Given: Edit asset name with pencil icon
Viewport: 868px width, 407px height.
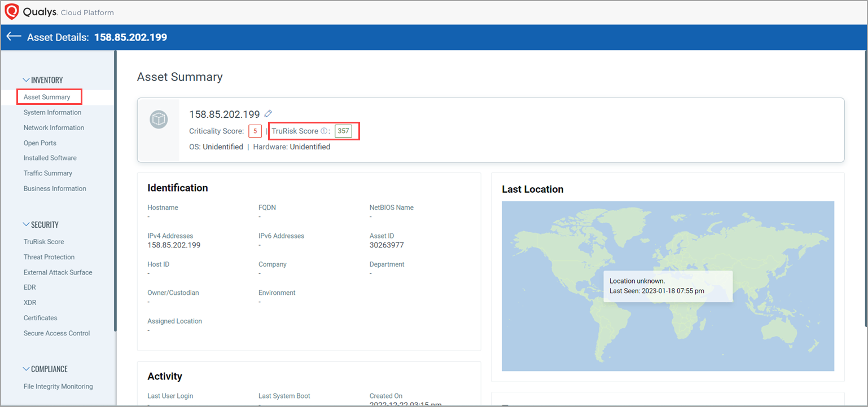Looking at the screenshot, I should click(268, 114).
